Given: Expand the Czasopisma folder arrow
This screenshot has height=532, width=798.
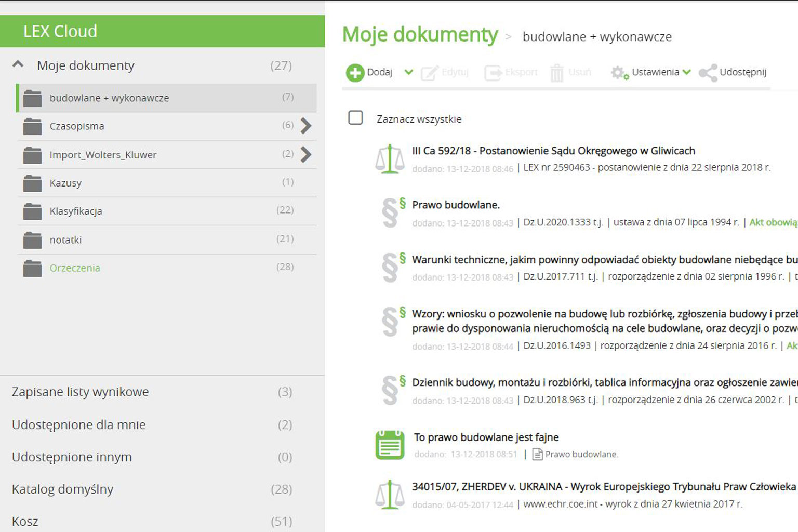Looking at the screenshot, I should [306, 126].
